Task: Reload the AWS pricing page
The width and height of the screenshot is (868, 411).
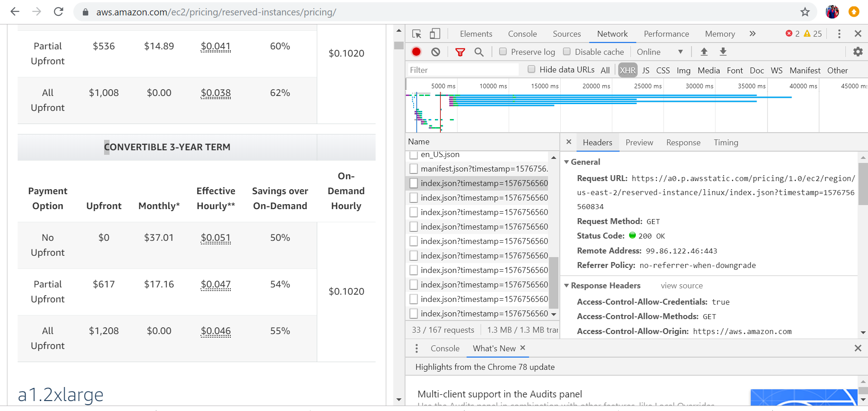Action: [58, 12]
